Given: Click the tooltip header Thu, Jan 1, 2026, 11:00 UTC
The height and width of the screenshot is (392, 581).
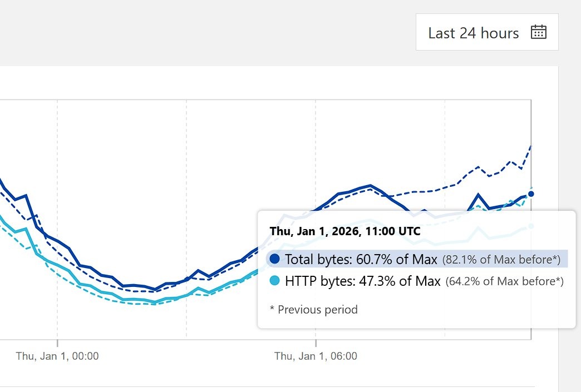Looking at the screenshot, I should pos(345,231).
